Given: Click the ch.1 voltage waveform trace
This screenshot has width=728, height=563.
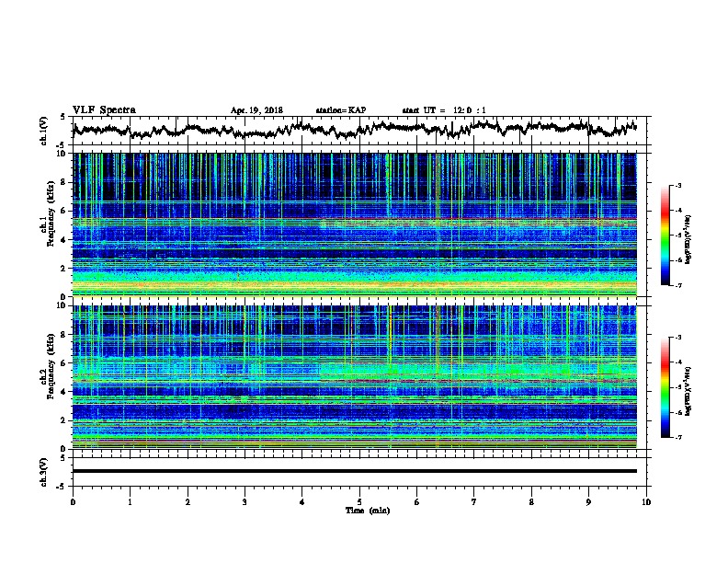Looking at the screenshot, I should click(354, 129).
